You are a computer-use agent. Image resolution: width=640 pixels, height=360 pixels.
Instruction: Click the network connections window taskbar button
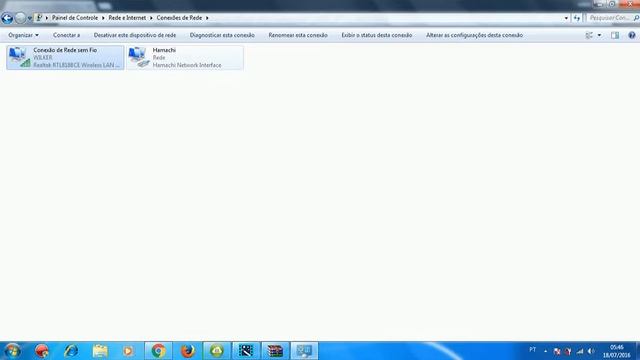point(304,351)
